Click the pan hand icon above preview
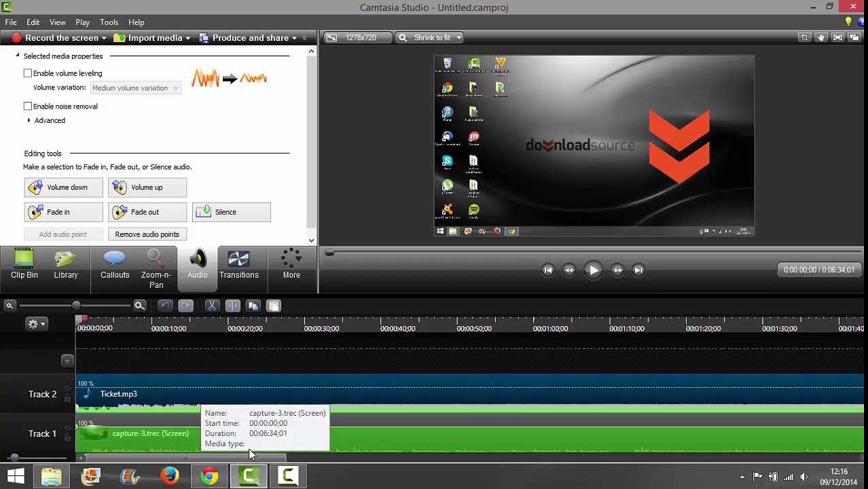Viewport: 868px width, 489px height. tap(821, 37)
